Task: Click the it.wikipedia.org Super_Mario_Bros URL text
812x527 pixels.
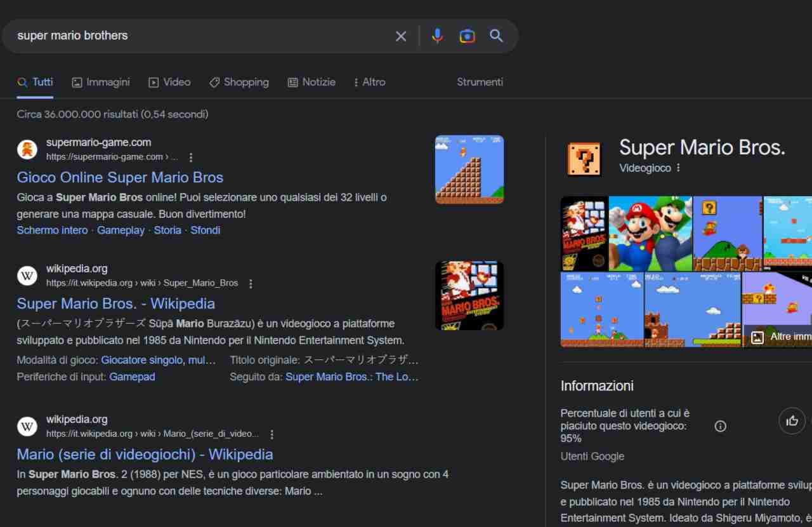Action: tap(142, 283)
